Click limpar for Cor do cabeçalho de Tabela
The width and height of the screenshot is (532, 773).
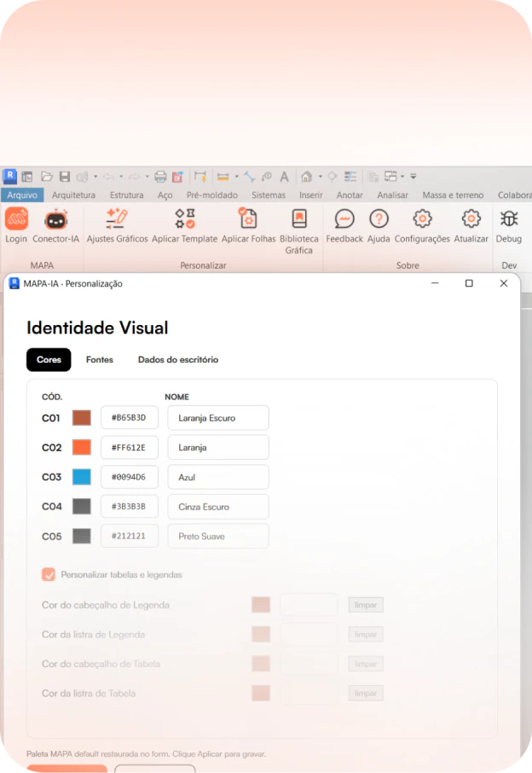tap(366, 664)
